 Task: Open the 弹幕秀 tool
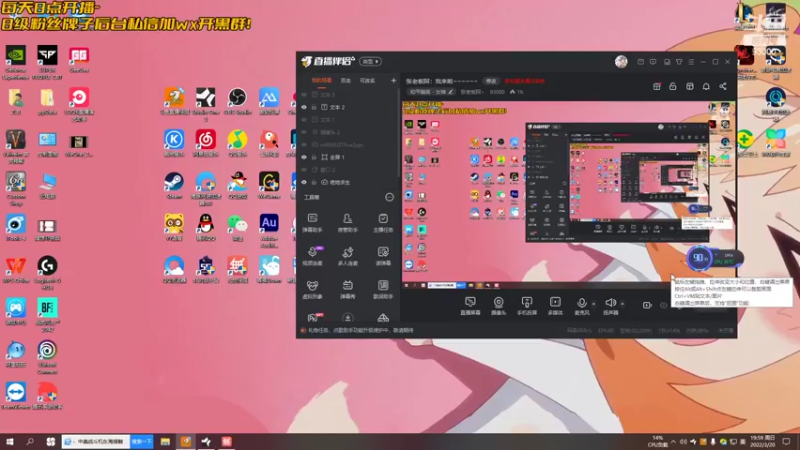coord(347,289)
